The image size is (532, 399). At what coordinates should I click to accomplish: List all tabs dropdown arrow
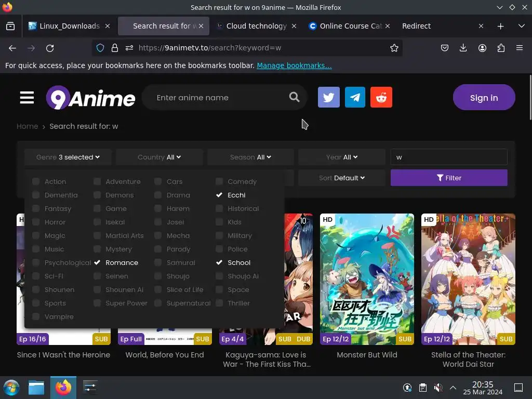522,26
